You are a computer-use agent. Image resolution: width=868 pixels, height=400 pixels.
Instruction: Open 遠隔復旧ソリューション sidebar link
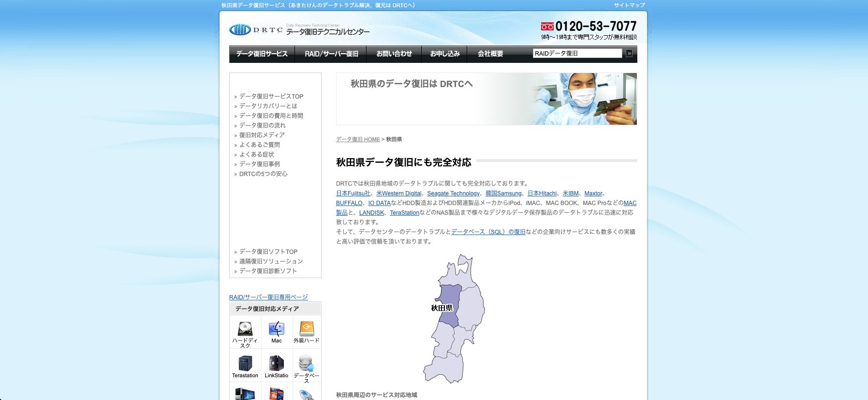click(x=271, y=261)
